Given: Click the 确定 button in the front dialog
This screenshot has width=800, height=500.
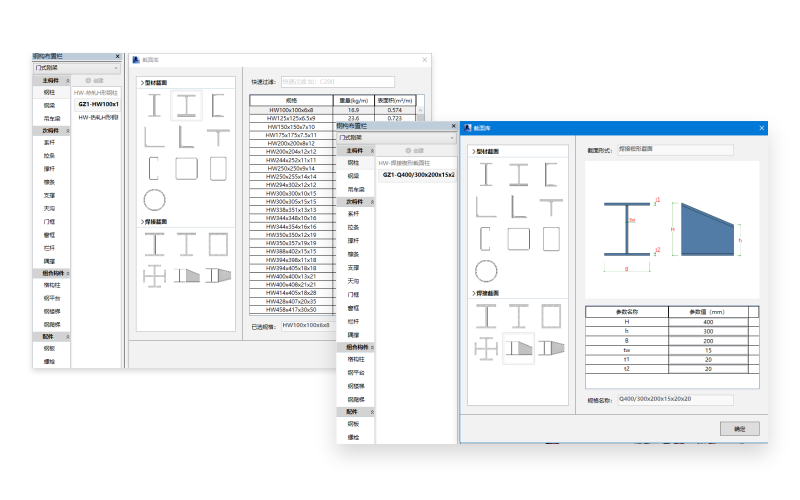Looking at the screenshot, I should pyautogui.click(x=740, y=429).
